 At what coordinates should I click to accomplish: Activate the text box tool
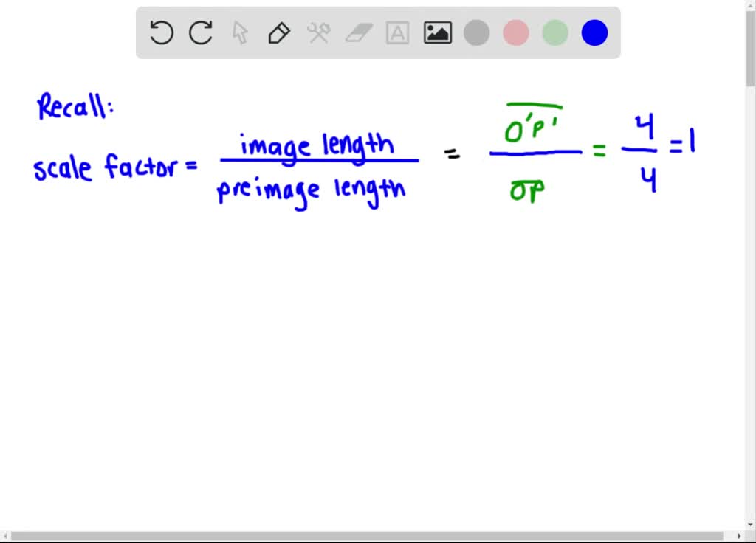(x=398, y=32)
